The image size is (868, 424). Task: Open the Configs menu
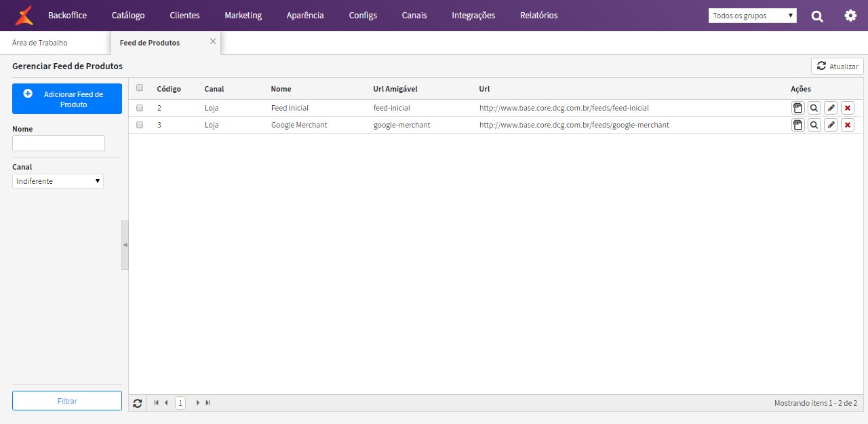[x=363, y=16]
